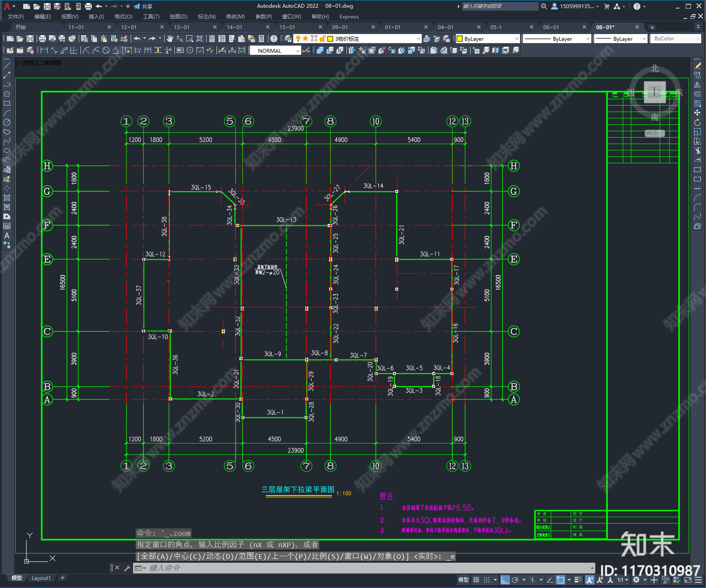Toggle grid display in the status bar
The height and width of the screenshot is (588, 706).
(476, 580)
